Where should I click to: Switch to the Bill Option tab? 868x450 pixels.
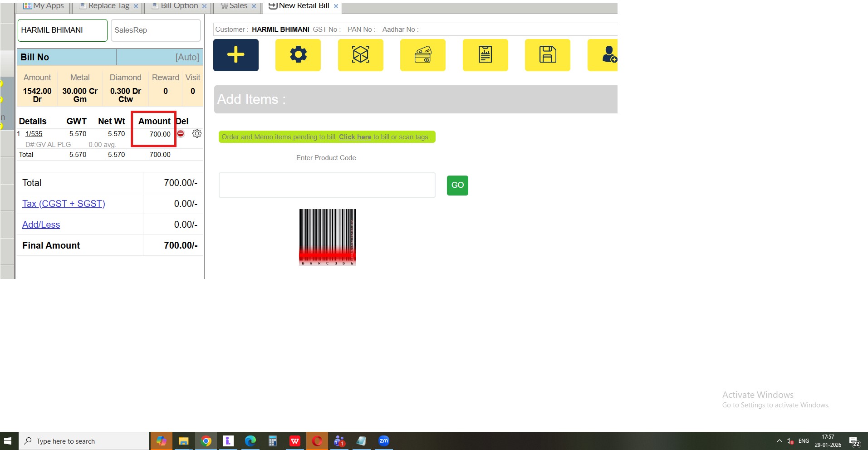click(179, 6)
